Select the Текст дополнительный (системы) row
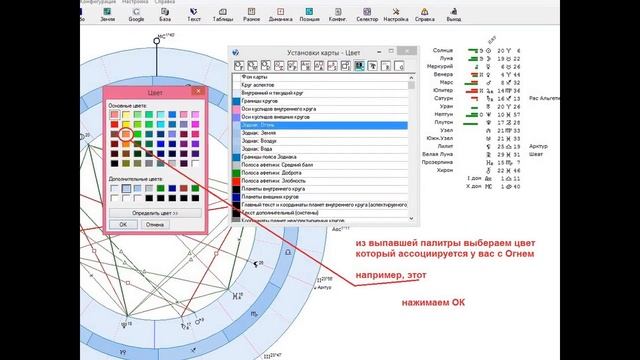Image resolution: width=640 pixels, height=360 pixels. click(x=320, y=213)
